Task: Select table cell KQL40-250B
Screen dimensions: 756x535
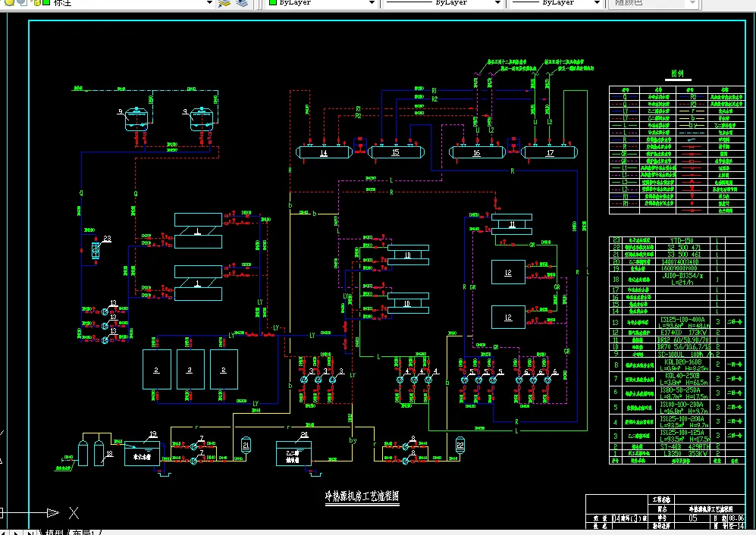Action: 682,375
